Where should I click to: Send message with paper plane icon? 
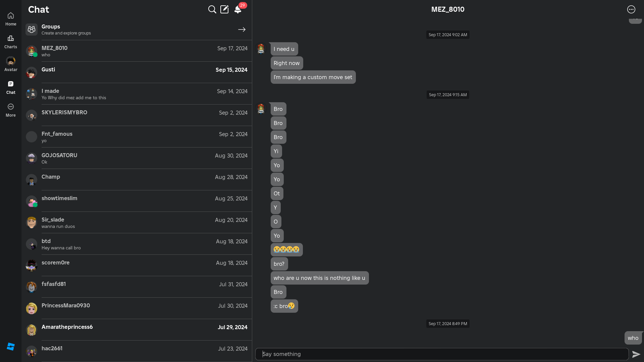point(636,354)
